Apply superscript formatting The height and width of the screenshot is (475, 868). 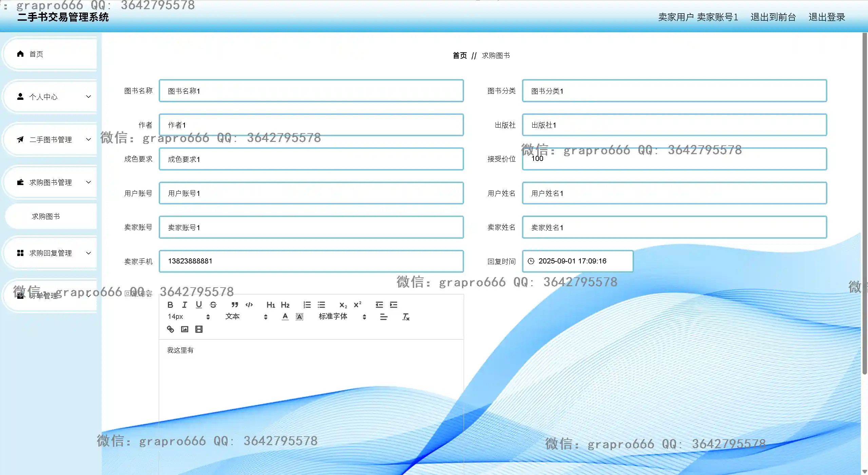pyautogui.click(x=358, y=305)
